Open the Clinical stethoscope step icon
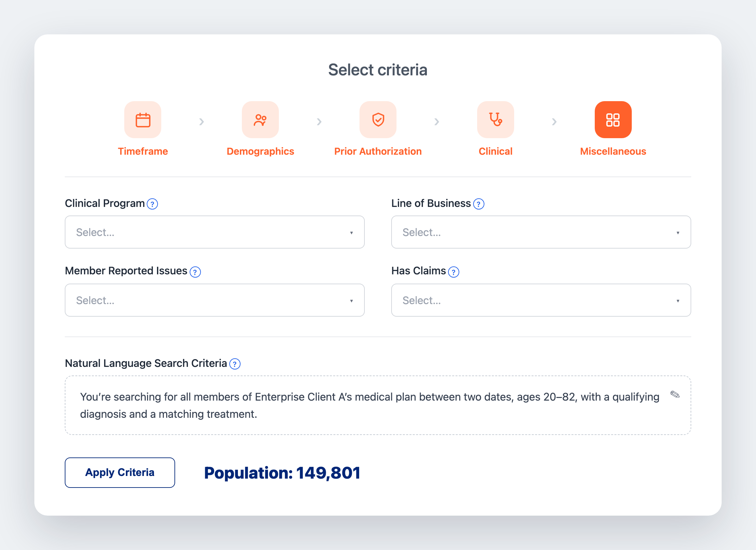The width and height of the screenshot is (756, 550). click(496, 120)
